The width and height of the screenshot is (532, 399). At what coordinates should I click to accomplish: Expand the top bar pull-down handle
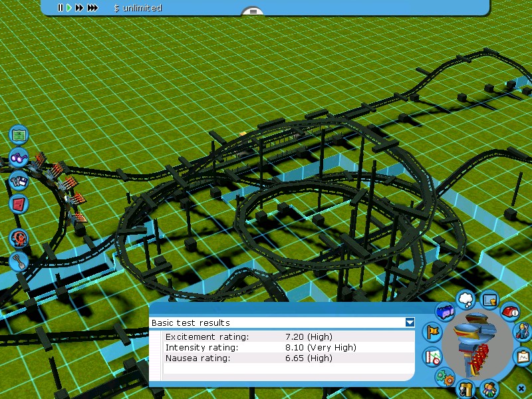[x=253, y=11]
